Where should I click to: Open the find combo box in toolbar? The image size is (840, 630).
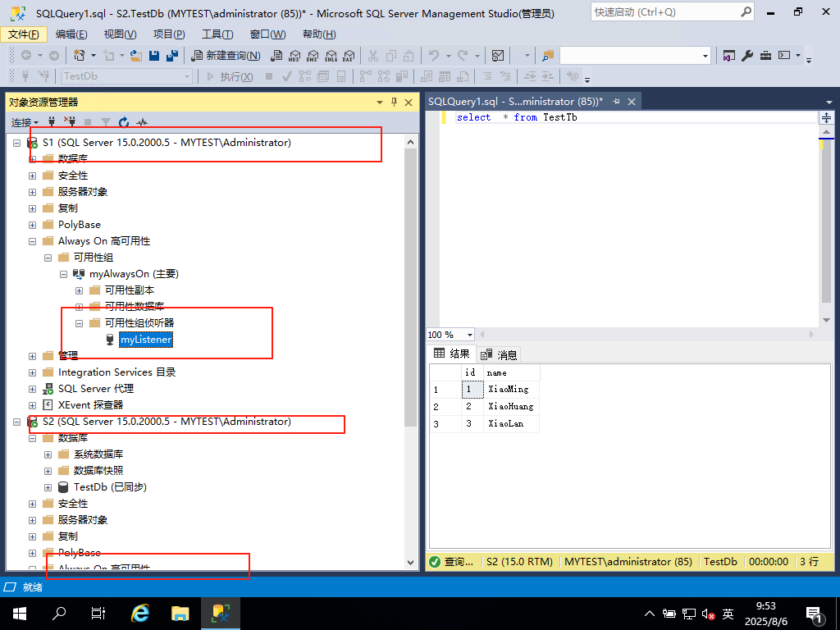pyautogui.click(x=705, y=56)
